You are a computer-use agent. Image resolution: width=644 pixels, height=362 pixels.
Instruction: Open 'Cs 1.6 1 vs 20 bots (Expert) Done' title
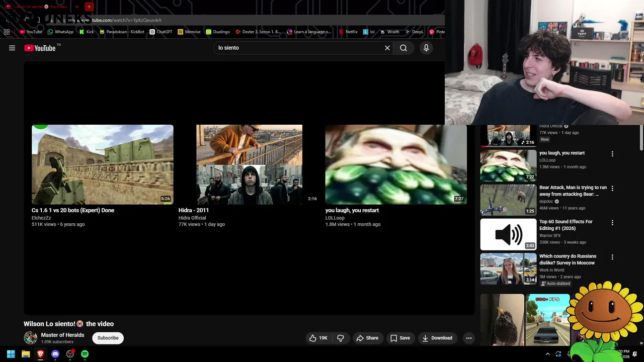[x=73, y=210]
